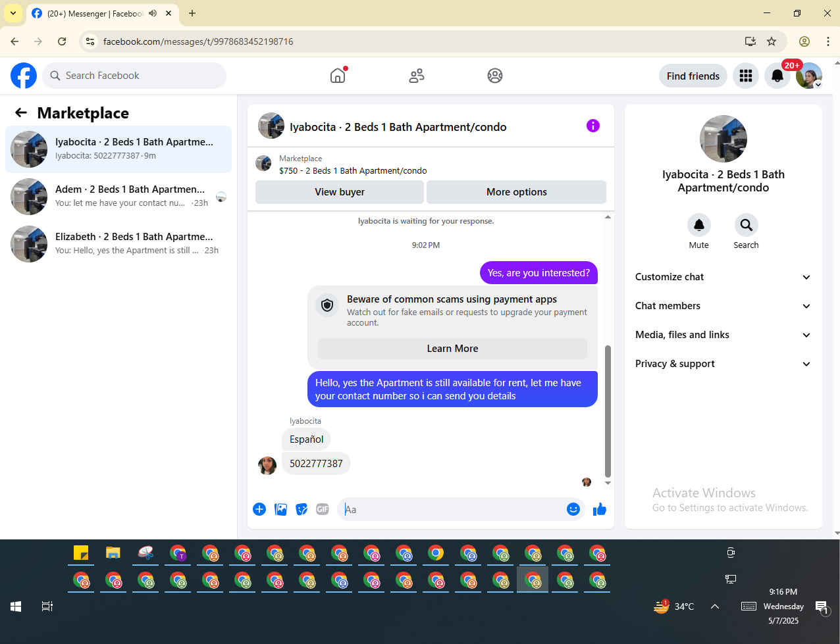Open the $750 2 Beds listing link
The image size is (840, 644).
pos(353,170)
